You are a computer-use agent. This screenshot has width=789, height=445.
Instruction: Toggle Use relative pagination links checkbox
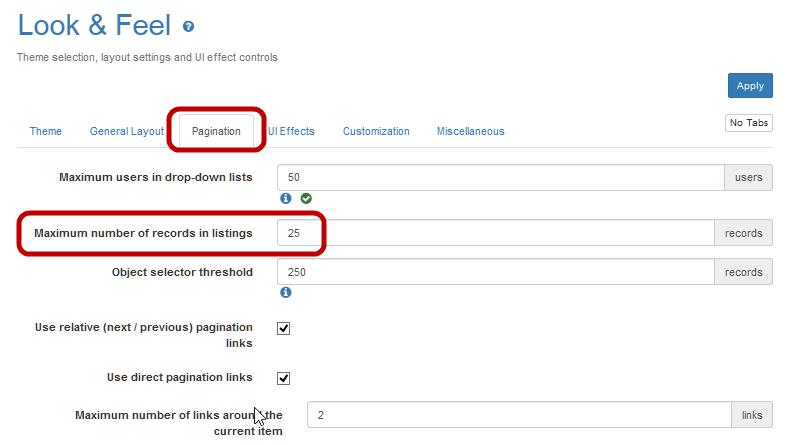click(283, 328)
